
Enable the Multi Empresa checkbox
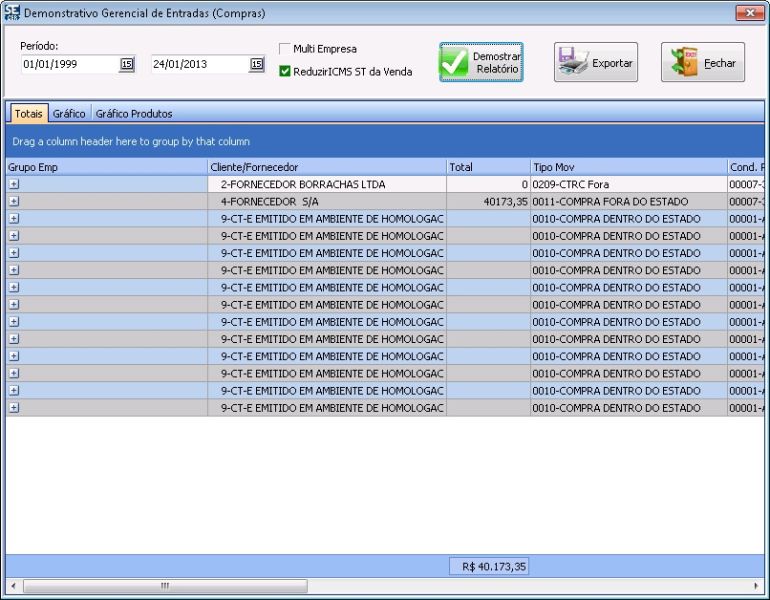[285, 49]
